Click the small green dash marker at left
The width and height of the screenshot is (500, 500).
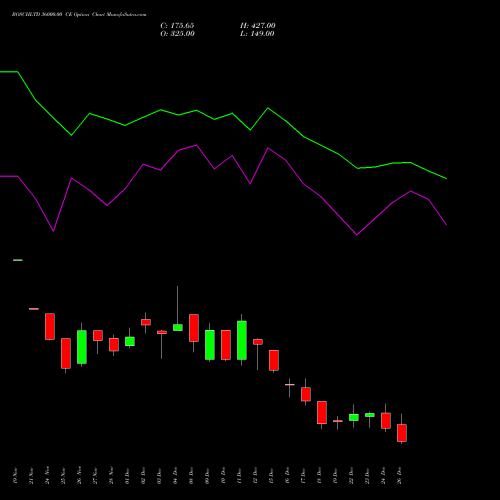pyautogui.click(x=18, y=260)
